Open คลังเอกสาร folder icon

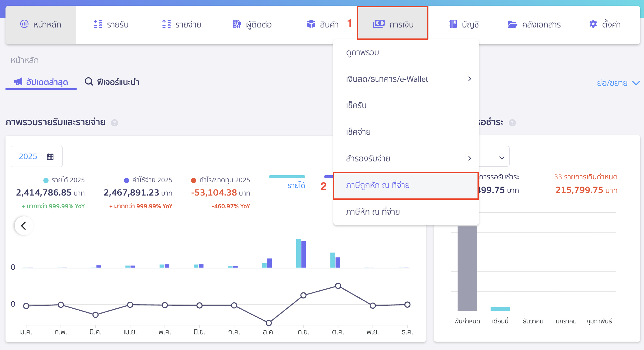[512, 24]
